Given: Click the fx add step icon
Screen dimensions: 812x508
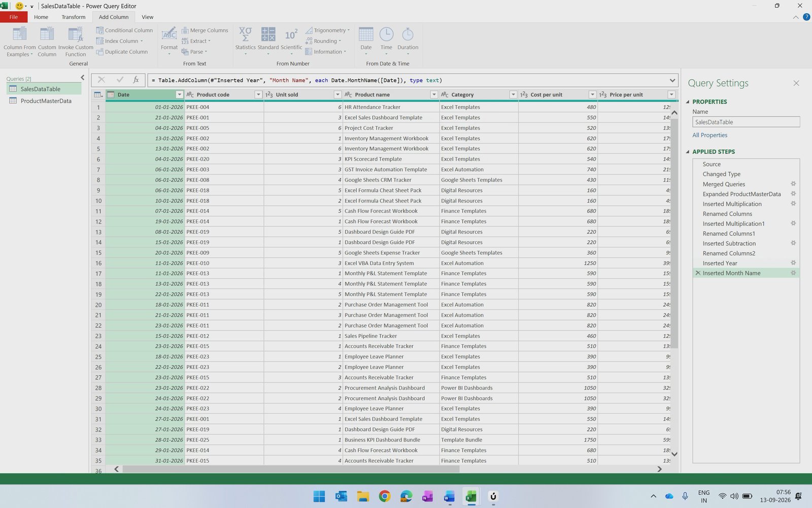Looking at the screenshot, I should [x=136, y=80].
